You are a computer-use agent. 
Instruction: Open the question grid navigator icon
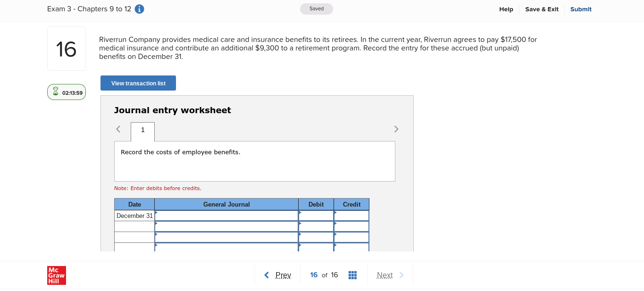(x=352, y=275)
